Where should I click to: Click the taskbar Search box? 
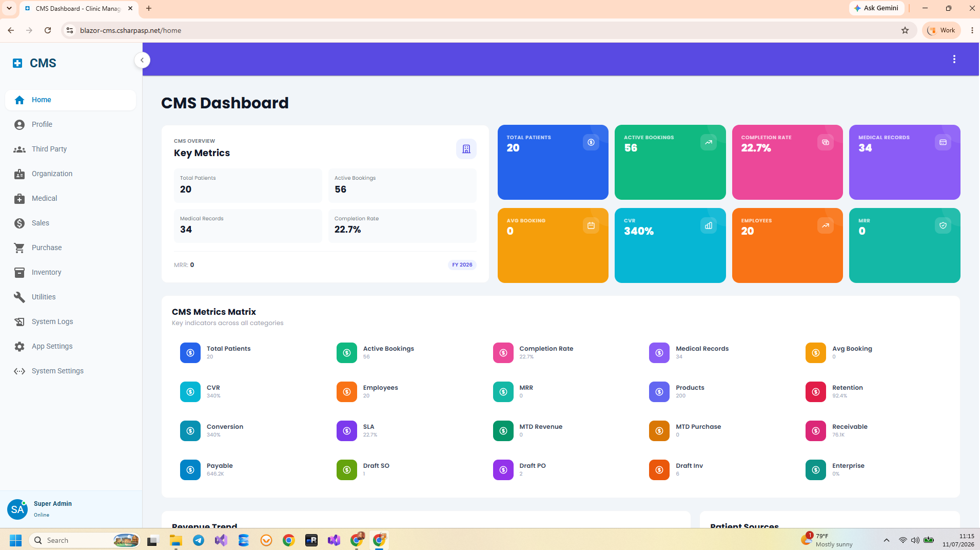click(x=85, y=540)
